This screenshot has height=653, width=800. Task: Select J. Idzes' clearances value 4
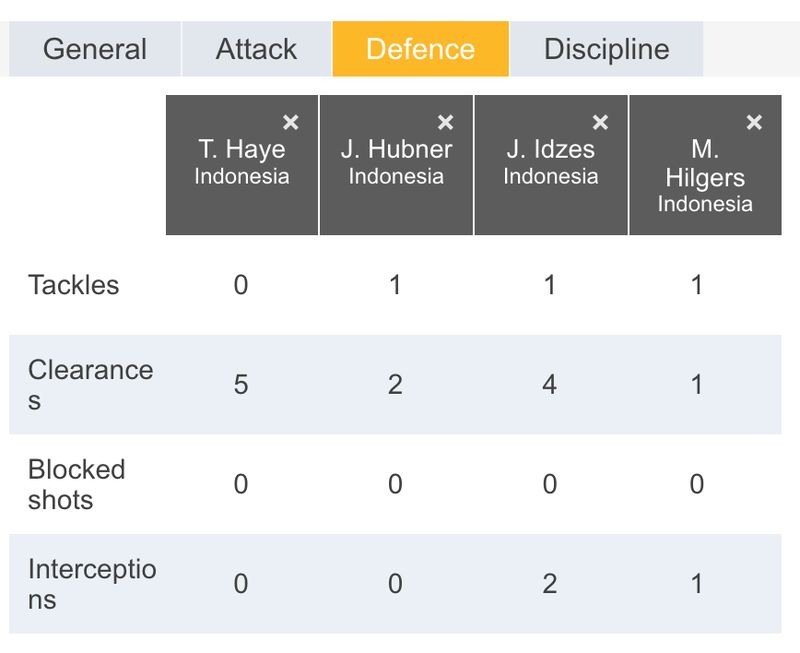tap(549, 385)
